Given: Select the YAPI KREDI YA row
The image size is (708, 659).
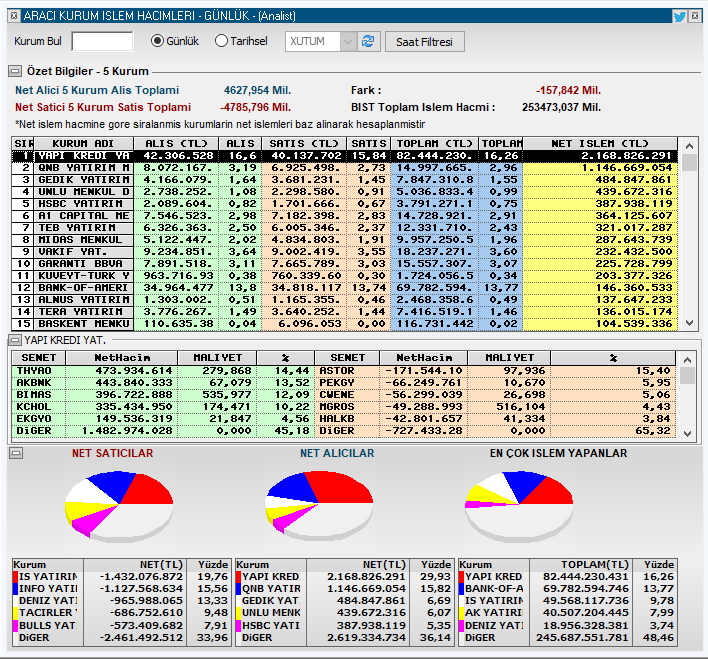Looking at the screenshot, I should point(345,156).
